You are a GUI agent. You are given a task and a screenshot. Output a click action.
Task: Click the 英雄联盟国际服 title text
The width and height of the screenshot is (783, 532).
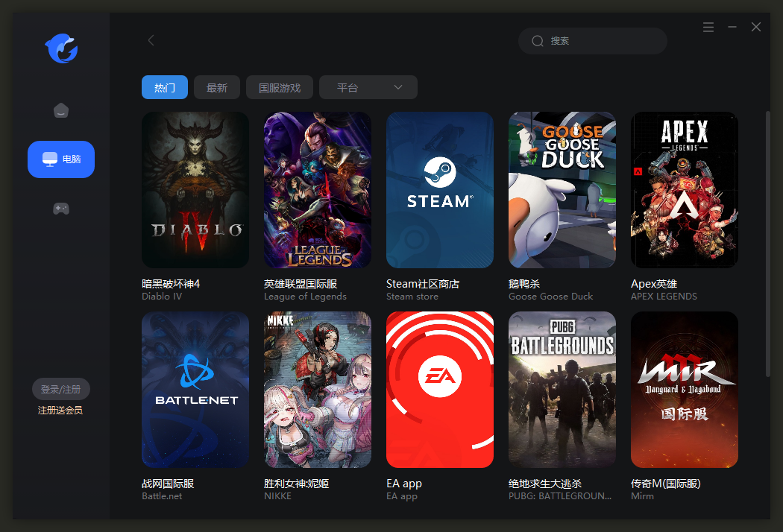pos(301,283)
